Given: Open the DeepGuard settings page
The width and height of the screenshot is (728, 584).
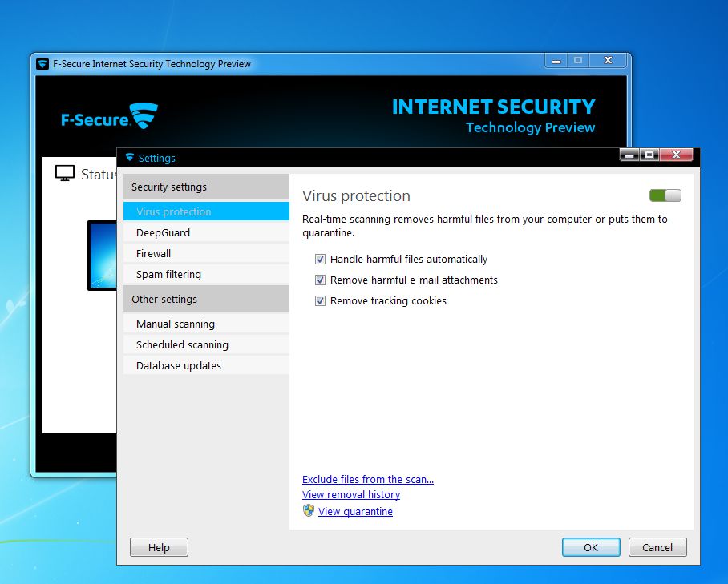Looking at the screenshot, I should [206, 232].
